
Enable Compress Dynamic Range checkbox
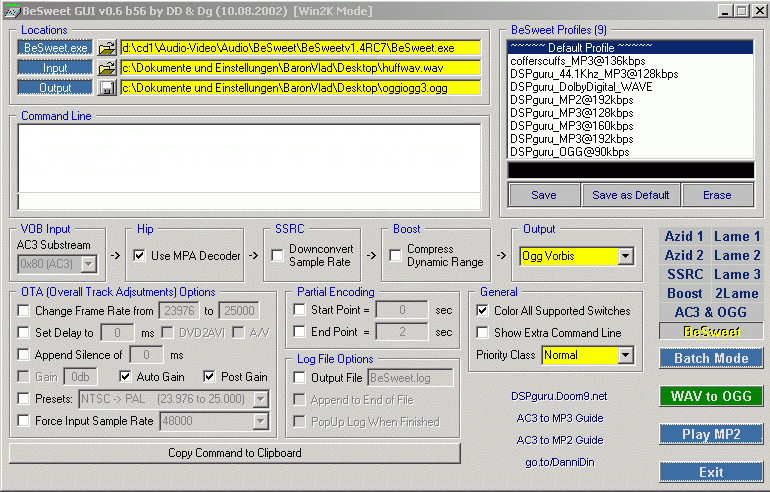(395, 255)
